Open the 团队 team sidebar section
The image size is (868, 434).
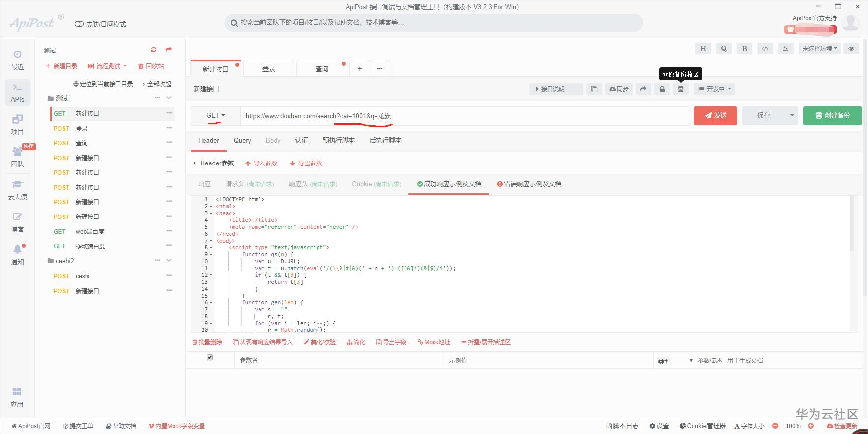[x=17, y=157]
